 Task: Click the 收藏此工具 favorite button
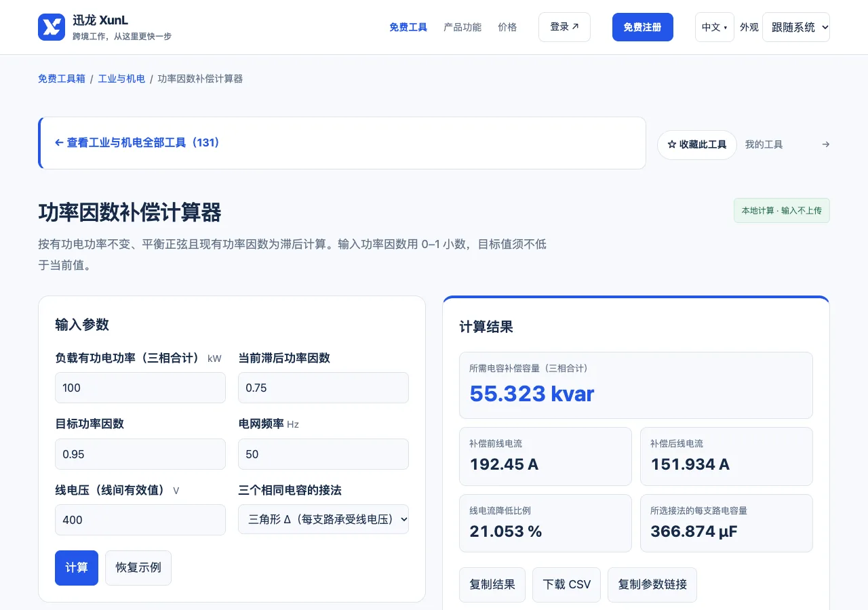coord(697,145)
